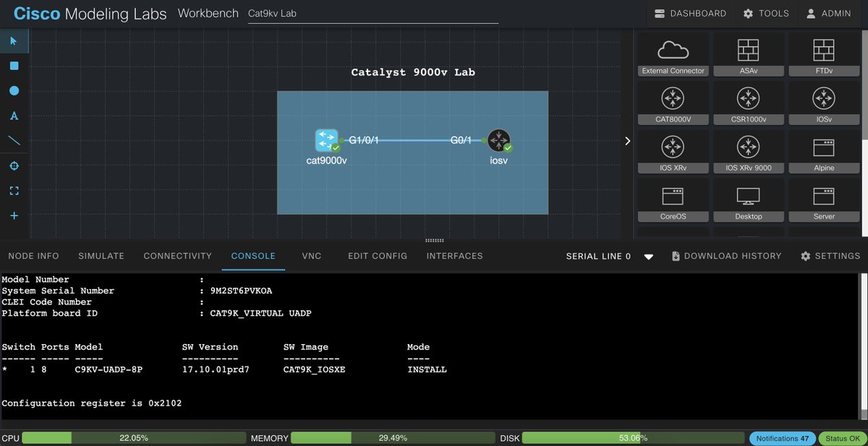868x446 pixels.
Task: Switch to the Connectivity tab
Action: point(178,256)
